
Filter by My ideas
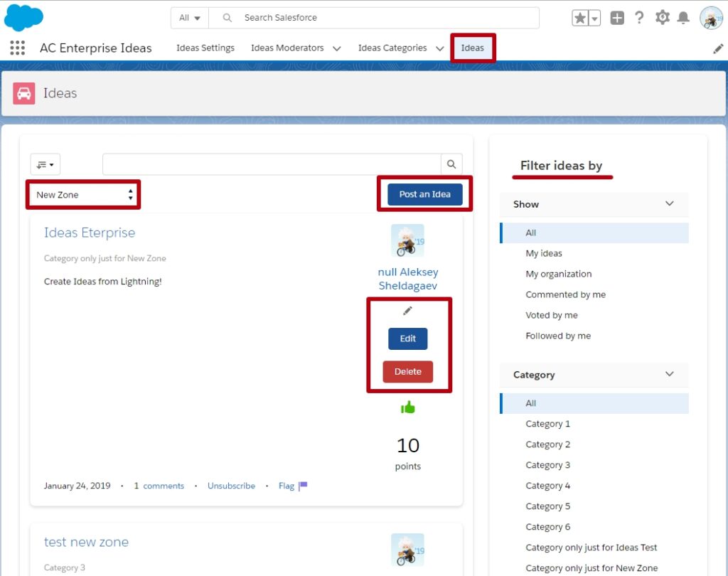pyautogui.click(x=544, y=253)
